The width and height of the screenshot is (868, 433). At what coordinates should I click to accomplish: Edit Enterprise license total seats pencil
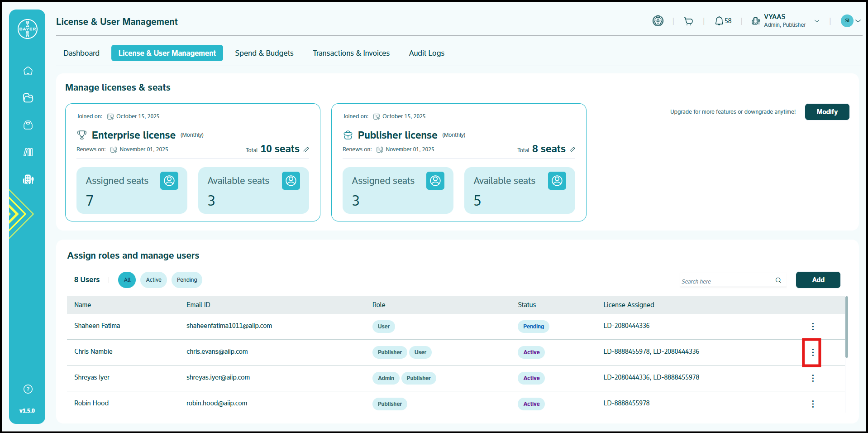click(306, 149)
